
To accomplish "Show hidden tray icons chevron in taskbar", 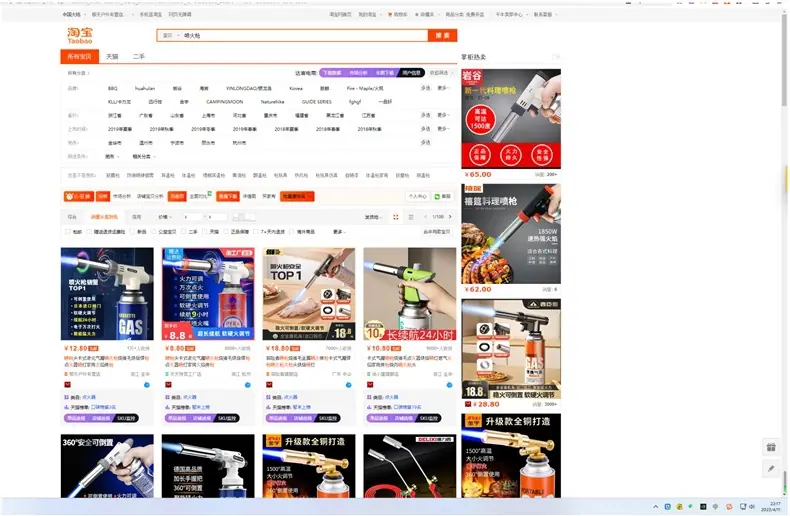I will point(655,507).
